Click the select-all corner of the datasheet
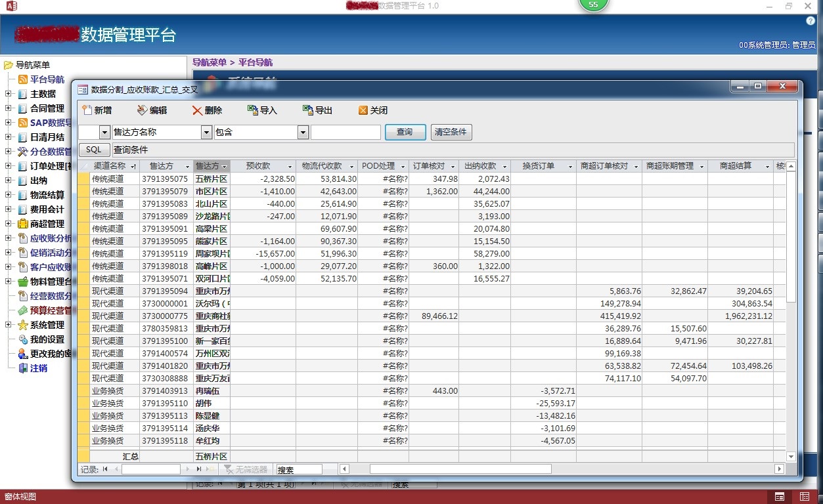This screenshot has height=504, width=823. (x=83, y=166)
